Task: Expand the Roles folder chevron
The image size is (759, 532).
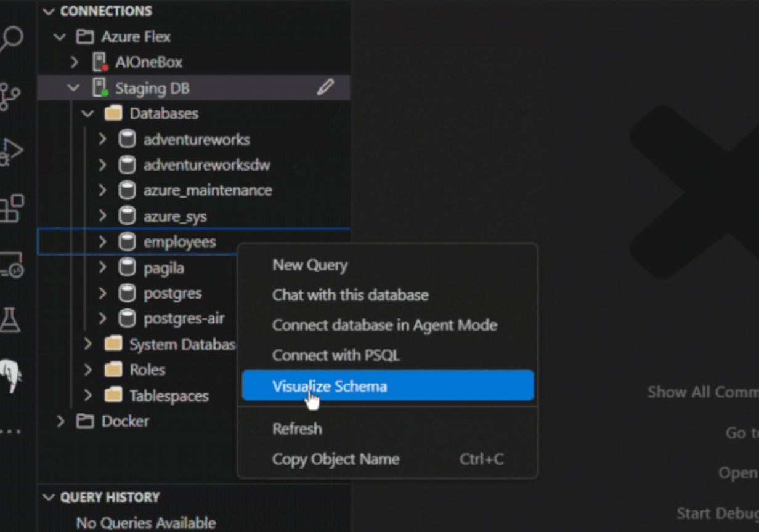Action: point(88,369)
